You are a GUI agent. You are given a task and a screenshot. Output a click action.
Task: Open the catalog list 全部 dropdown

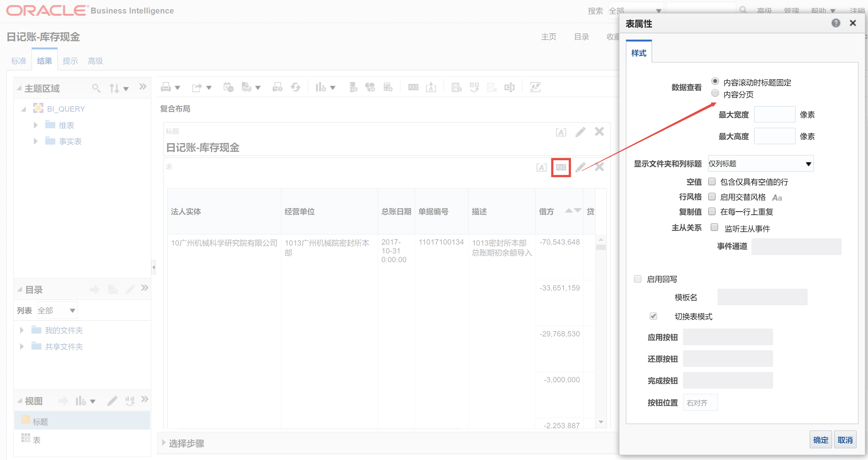point(57,310)
